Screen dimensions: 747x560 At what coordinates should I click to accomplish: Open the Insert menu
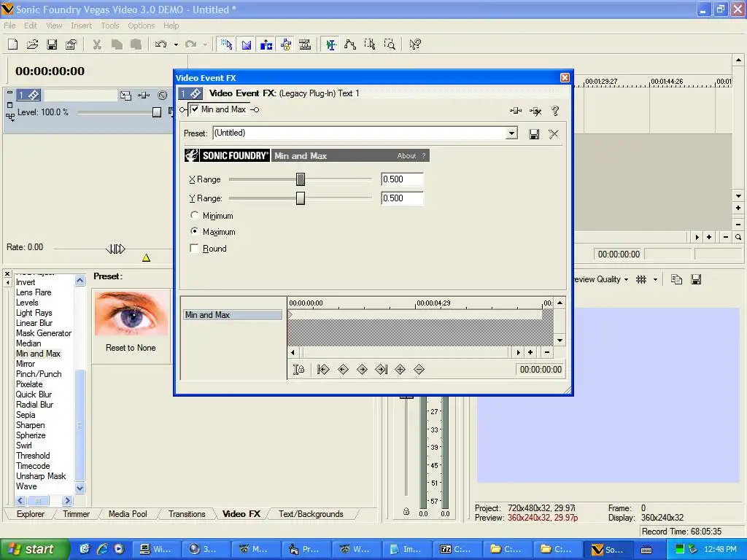click(x=82, y=26)
